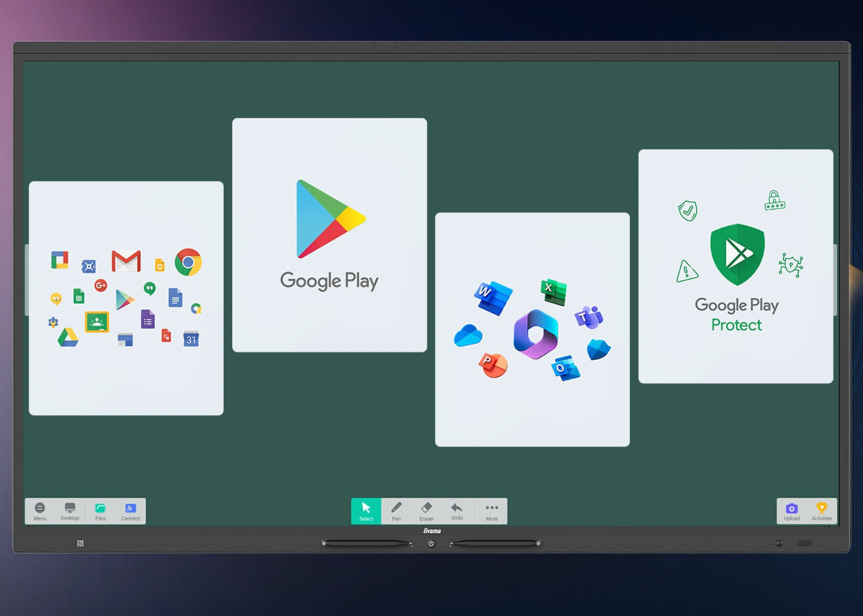Click the Word icon in Microsoft 365 card

493,297
